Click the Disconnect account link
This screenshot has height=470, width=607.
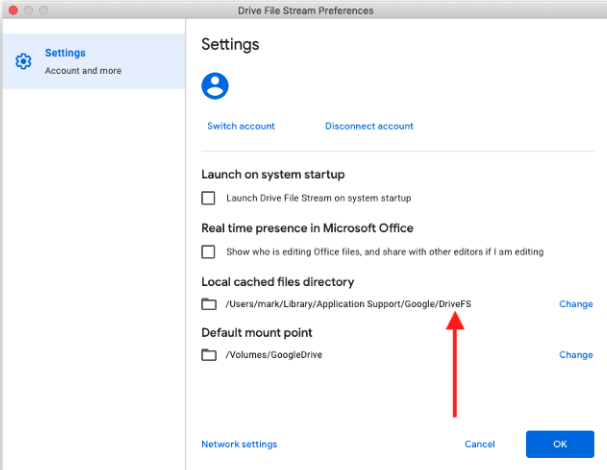tap(369, 126)
